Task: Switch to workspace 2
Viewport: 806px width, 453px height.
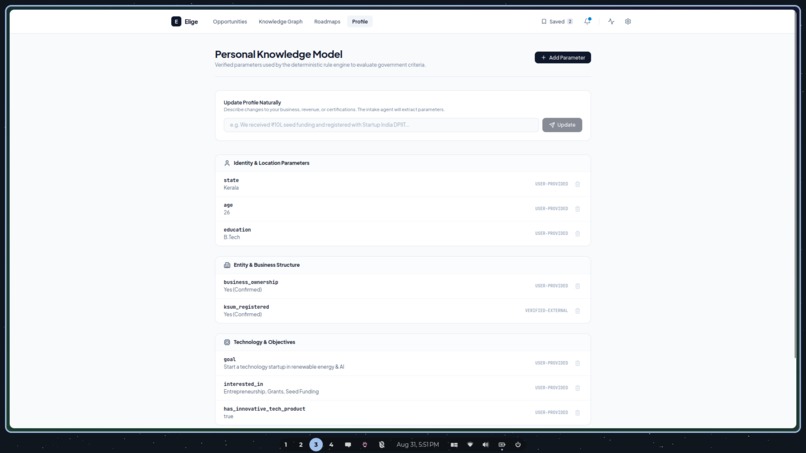Action: point(301,445)
